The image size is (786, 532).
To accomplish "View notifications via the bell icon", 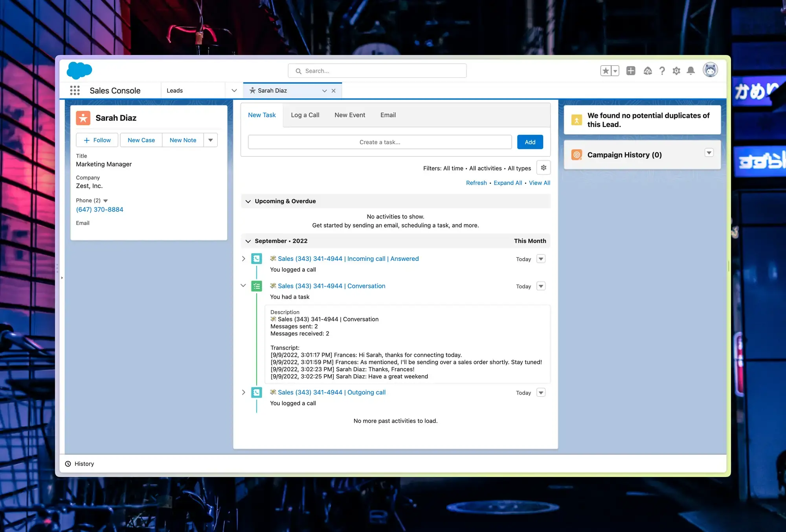I will [691, 71].
